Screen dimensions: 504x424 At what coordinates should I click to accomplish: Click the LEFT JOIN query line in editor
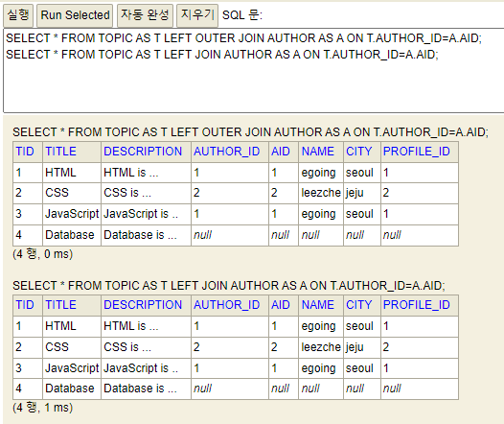coord(221,55)
